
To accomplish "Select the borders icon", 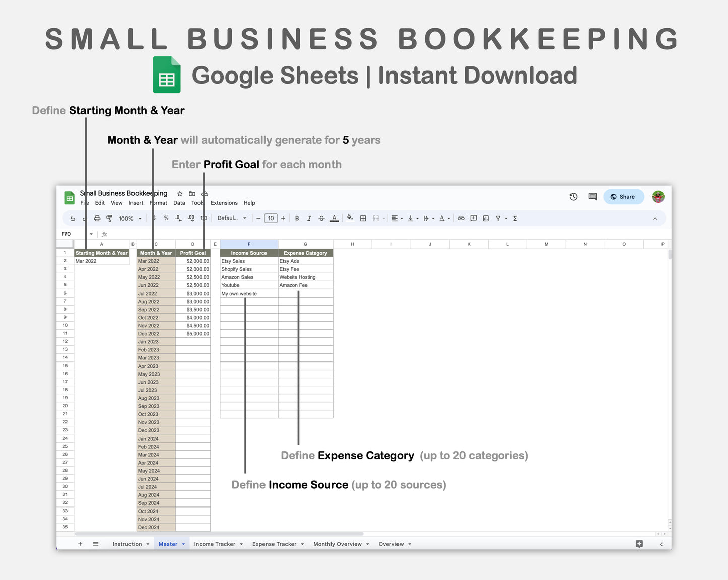I will [x=363, y=218].
